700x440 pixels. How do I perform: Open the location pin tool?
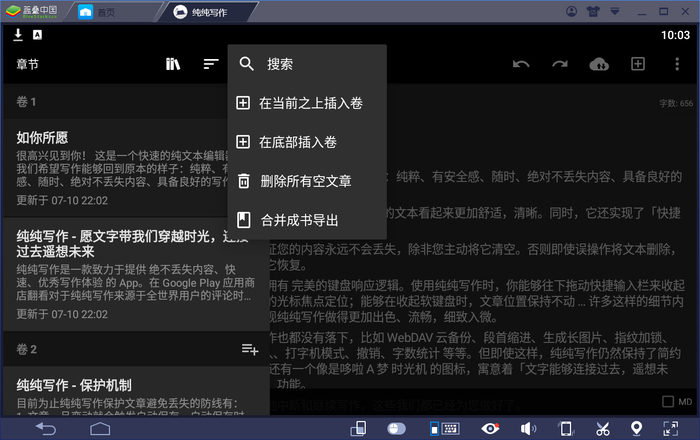[x=636, y=428]
